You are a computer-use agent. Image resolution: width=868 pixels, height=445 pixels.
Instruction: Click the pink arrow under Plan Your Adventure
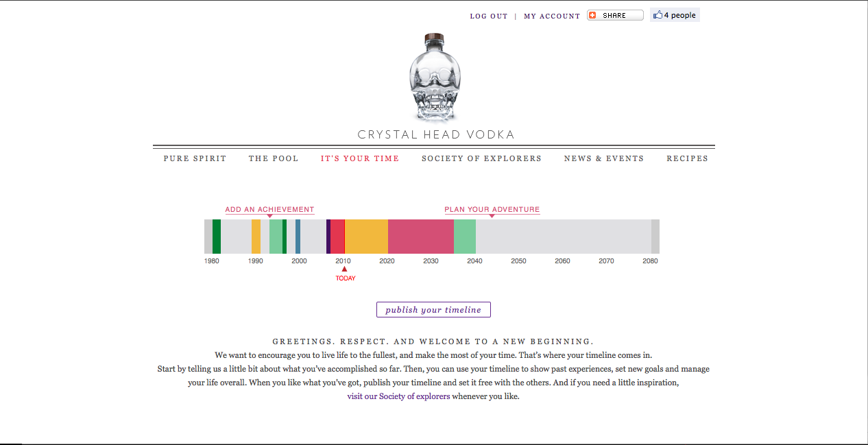[492, 217]
